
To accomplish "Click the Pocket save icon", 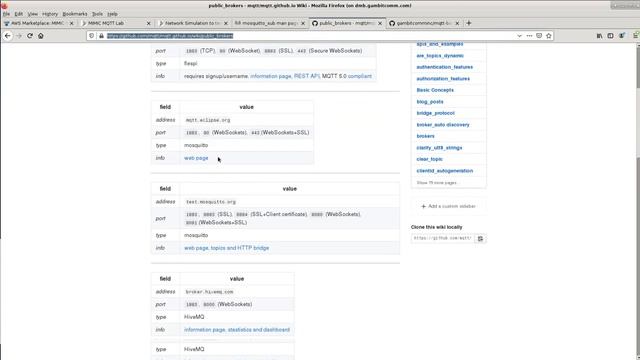I will tap(539, 36).
